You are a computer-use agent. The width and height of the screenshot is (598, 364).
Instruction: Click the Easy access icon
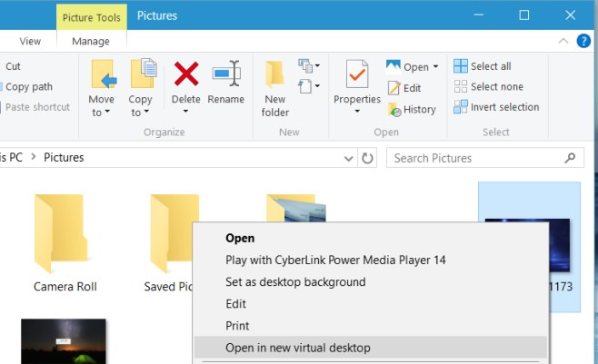pos(304,86)
